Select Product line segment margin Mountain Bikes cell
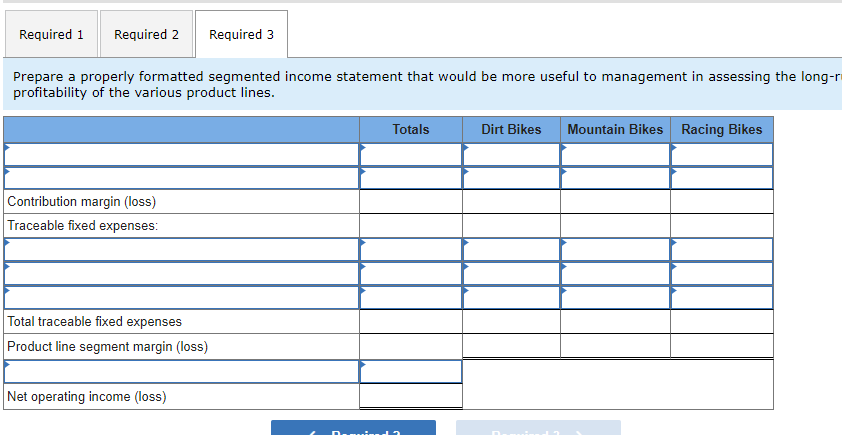The width and height of the screenshot is (842, 435). (615, 346)
